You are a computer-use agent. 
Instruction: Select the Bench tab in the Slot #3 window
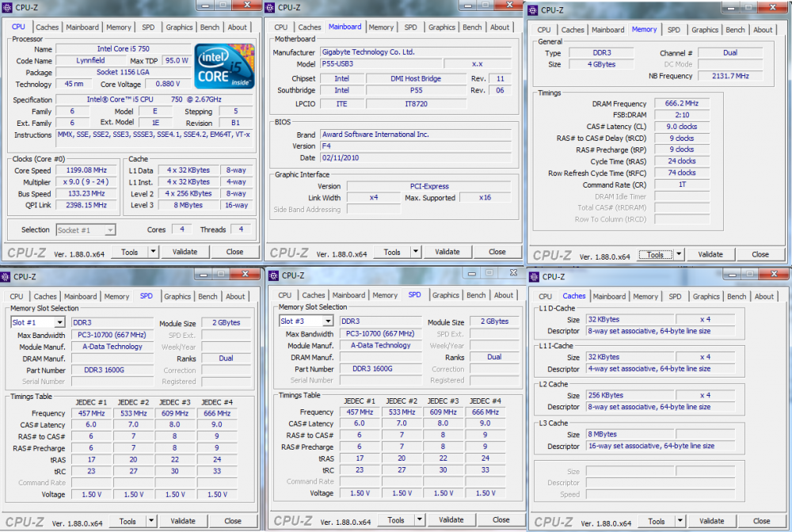[x=476, y=295]
